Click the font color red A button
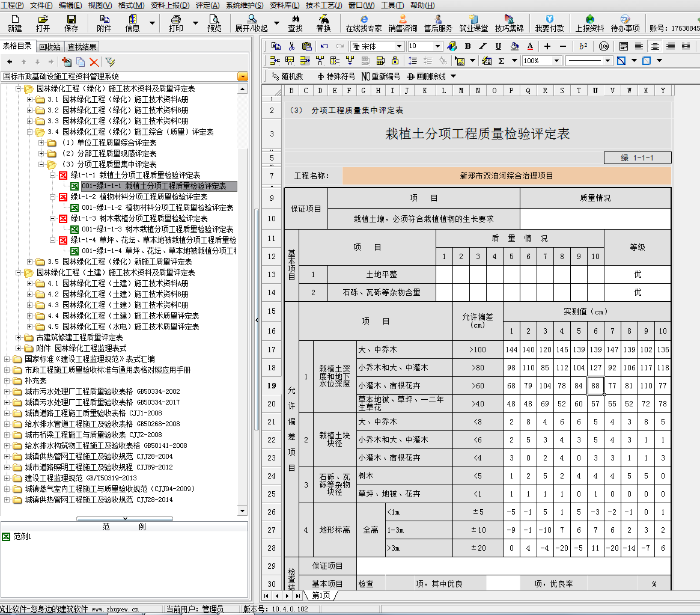This screenshot has height=615, width=700. coord(530,46)
